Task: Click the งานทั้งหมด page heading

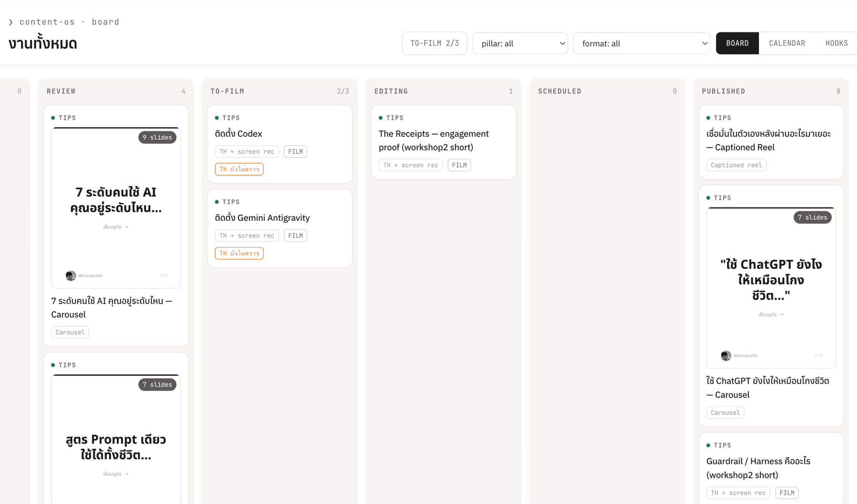Action: click(43, 43)
